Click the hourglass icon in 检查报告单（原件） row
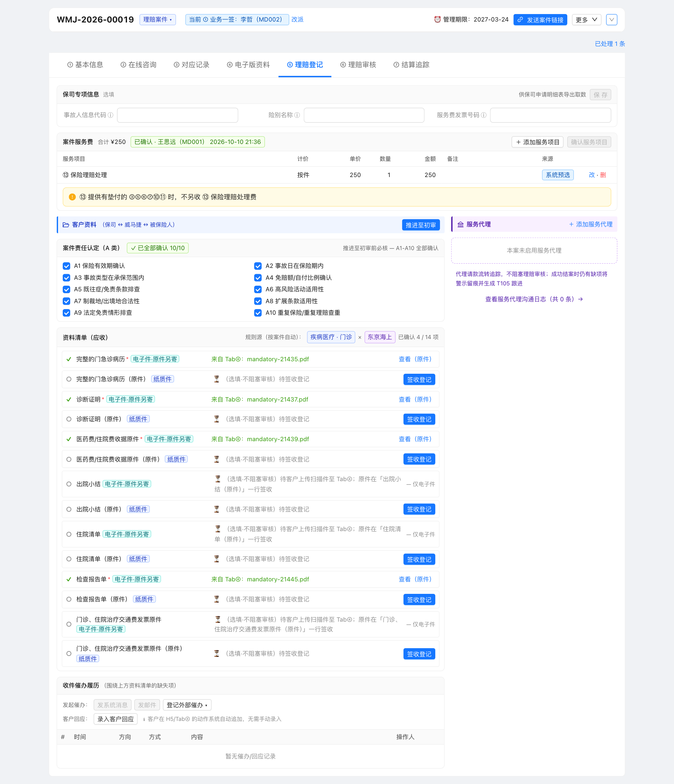The height and width of the screenshot is (784, 674). (x=217, y=599)
